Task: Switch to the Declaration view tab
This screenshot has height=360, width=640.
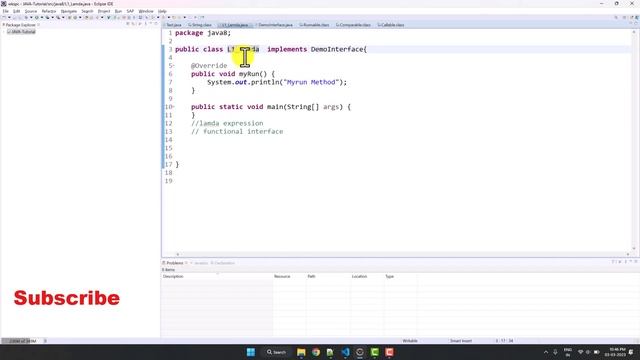Action: pos(223,263)
